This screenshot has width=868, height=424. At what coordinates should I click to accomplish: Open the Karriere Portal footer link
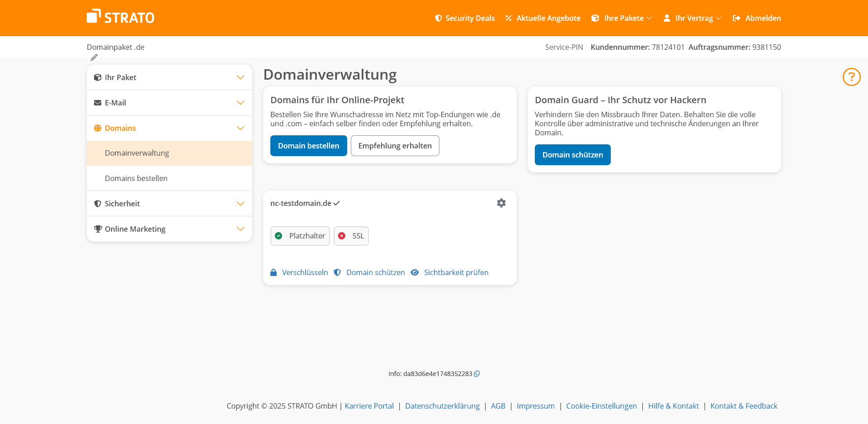click(x=369, y=406)
